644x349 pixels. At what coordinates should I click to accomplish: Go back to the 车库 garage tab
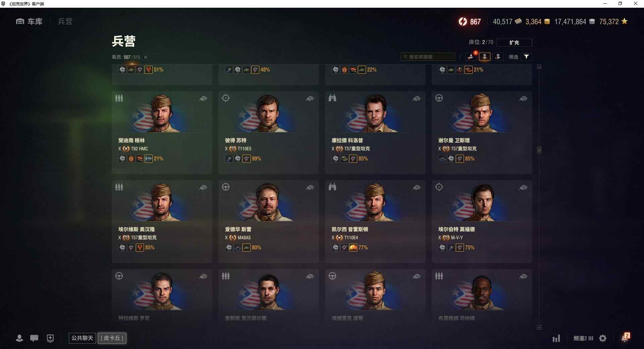click(29, 21)
